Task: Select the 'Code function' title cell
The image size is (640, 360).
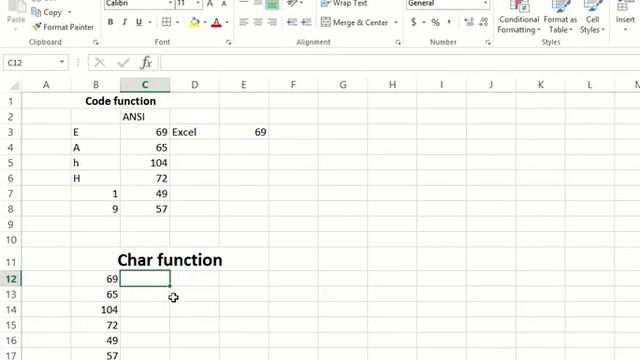Action: [120, 101]
